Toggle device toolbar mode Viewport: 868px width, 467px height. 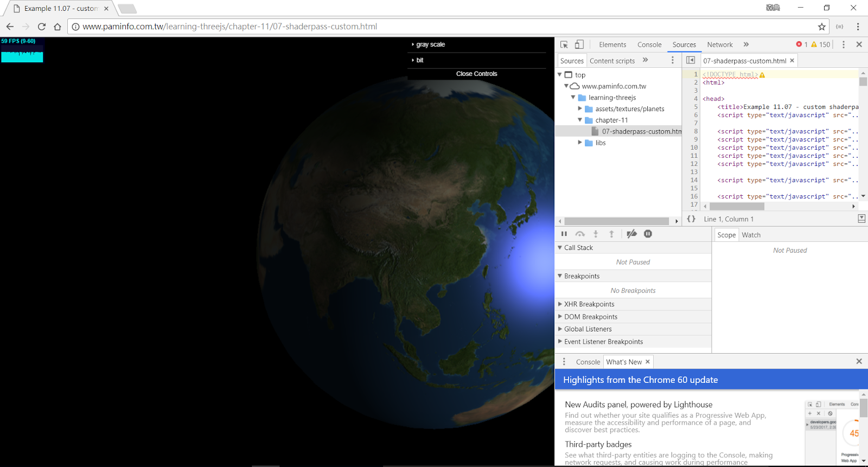(x=579, y=44)
